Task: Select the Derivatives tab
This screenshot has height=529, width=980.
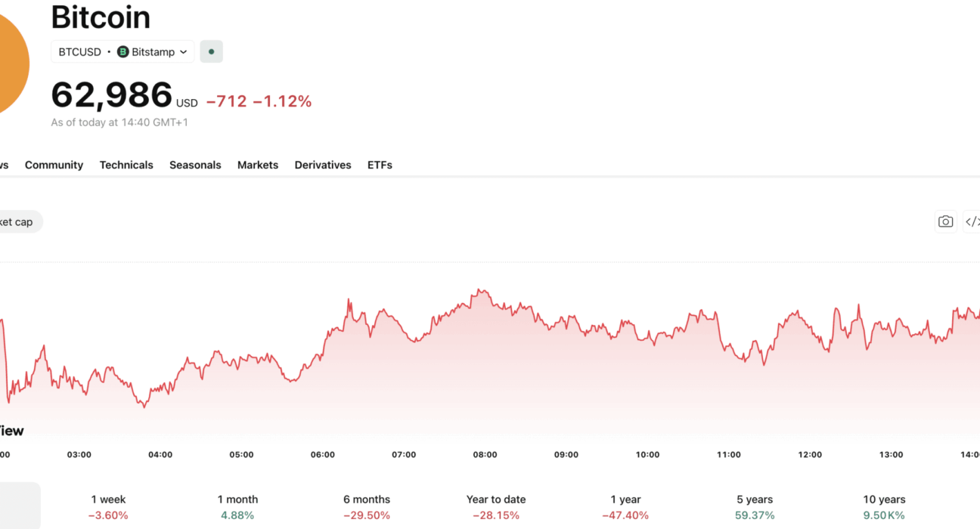Action: (x=323, y=165)
